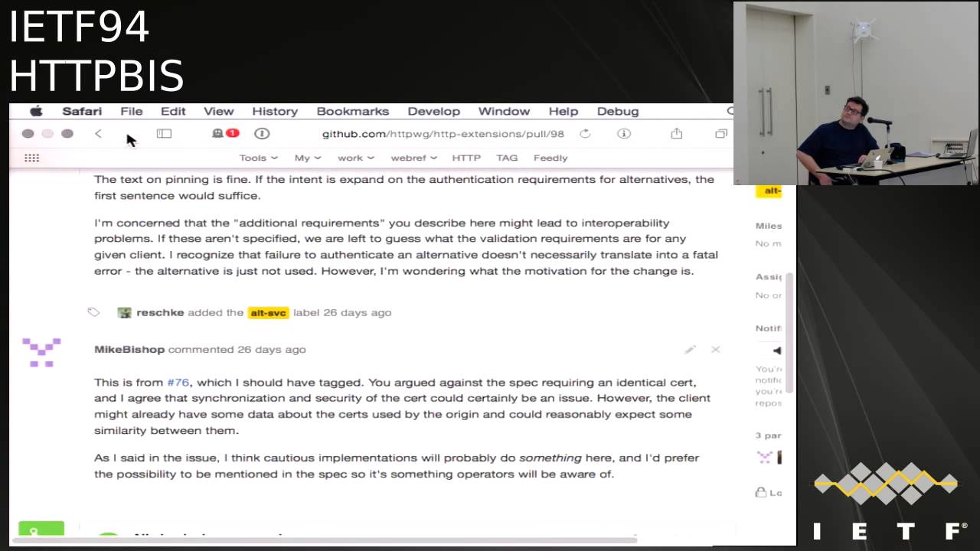The height and width of the screenshot is (551, 980).
Task: Open the HTTP bookmark
Action: point(466,158)
